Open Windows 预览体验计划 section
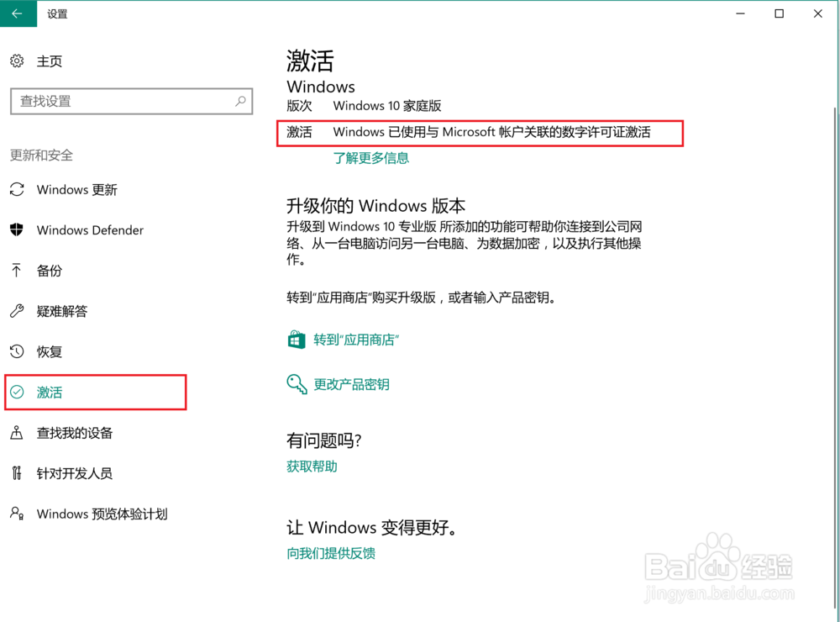 pyautogui.click(x=102, y=514)
